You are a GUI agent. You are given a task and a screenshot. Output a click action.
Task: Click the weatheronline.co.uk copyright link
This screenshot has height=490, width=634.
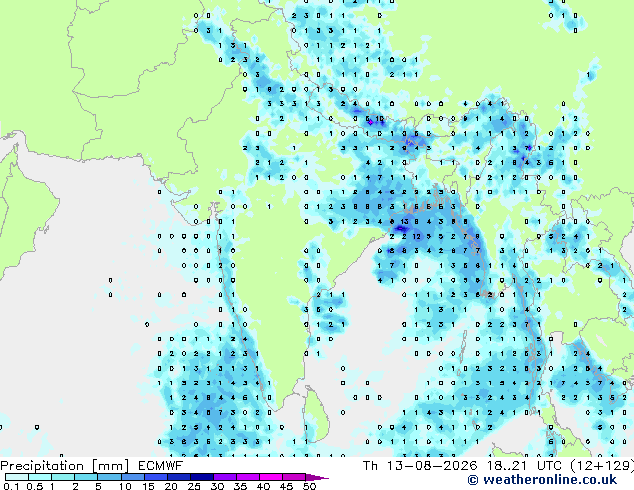tap(542, 480)
